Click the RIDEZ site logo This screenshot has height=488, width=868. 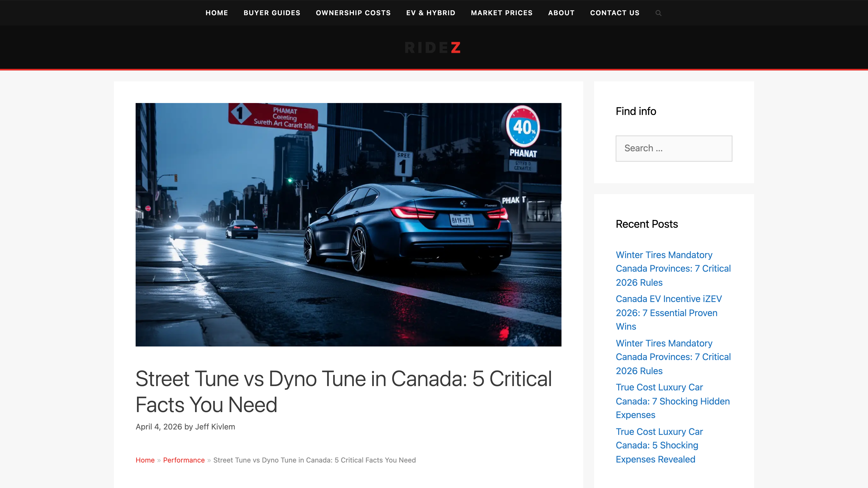[x=433, y=47]
